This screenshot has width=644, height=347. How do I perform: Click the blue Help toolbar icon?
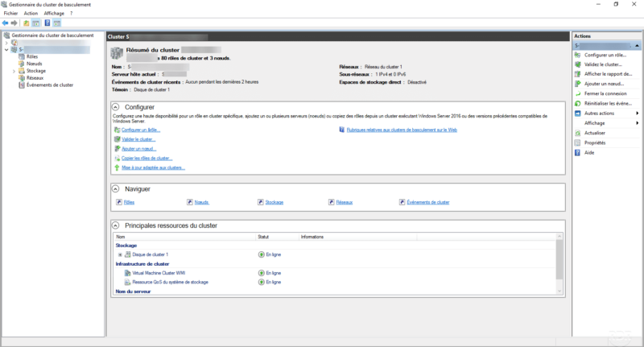coord(47,23)
